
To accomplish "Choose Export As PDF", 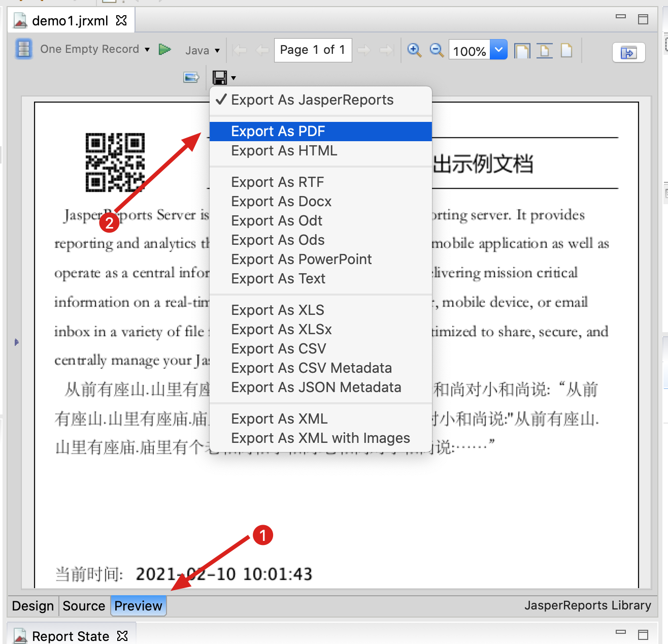I will click(x=321, y=132).
